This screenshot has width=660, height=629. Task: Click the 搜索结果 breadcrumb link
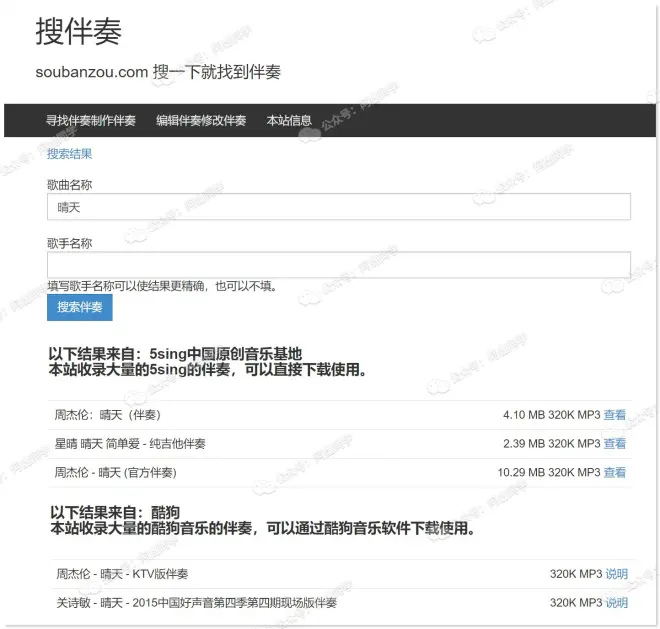[x=69, y=154]
